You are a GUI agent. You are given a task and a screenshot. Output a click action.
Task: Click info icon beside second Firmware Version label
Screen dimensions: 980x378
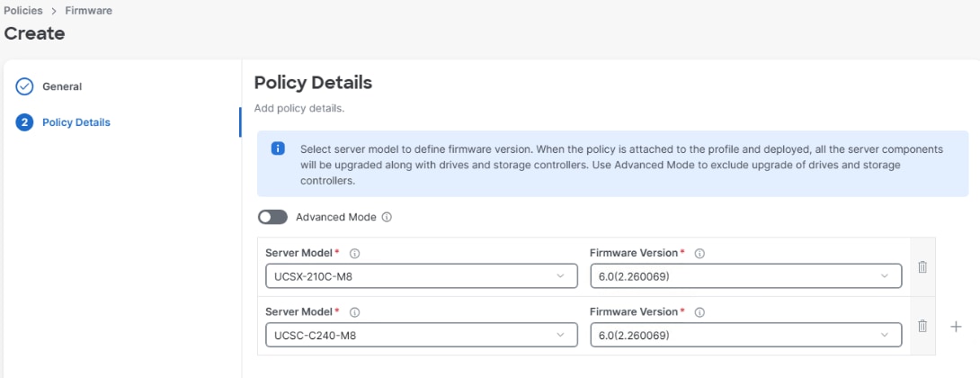coord(699,312)
